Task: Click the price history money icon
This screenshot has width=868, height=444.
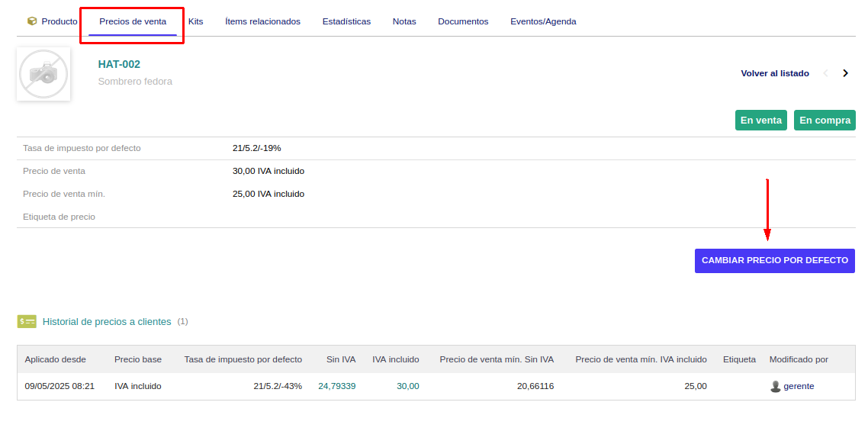Action: pyautogui.click(x=27, y=322)
